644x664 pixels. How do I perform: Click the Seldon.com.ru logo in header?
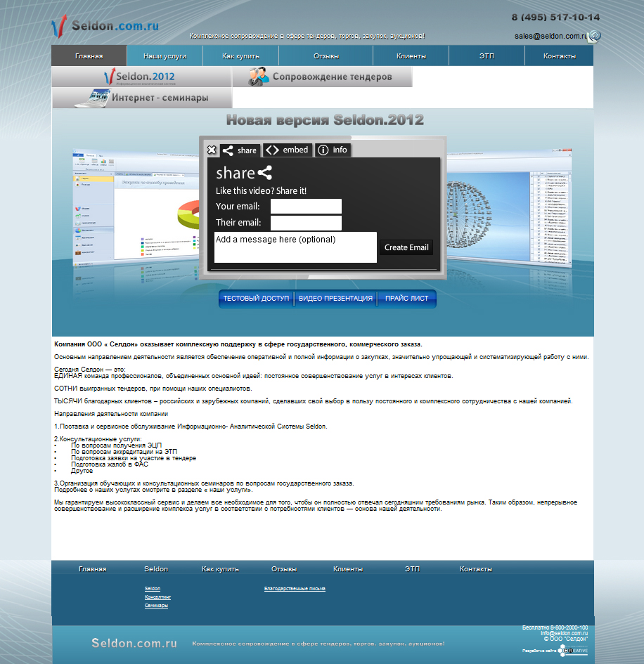click(105, 26)
